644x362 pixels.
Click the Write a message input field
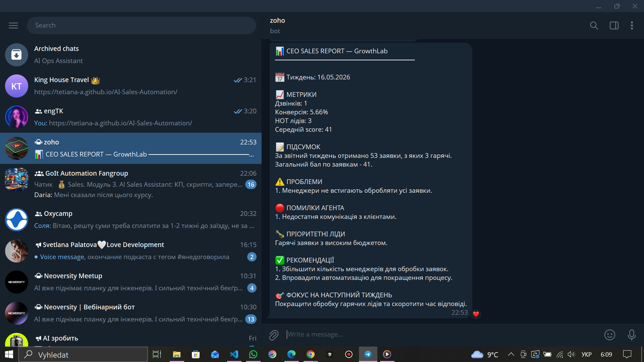click(443, 335)
